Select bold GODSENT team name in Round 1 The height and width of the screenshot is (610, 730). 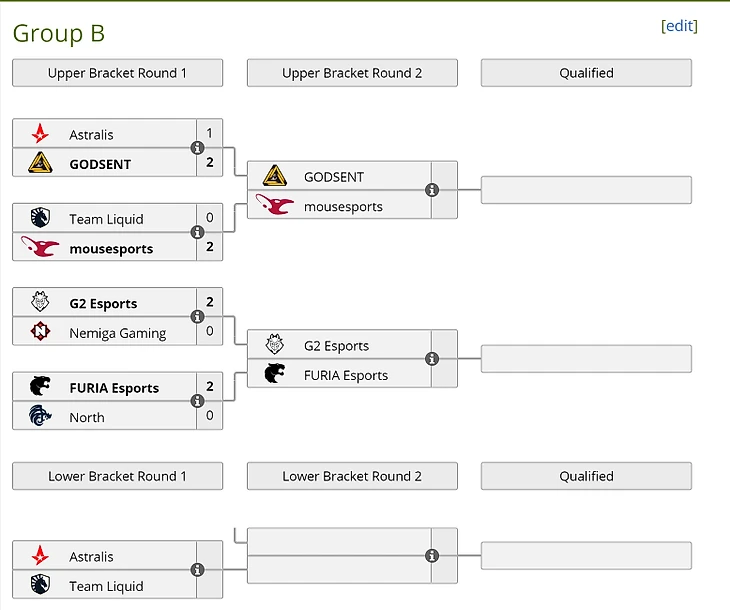[100, 164]
